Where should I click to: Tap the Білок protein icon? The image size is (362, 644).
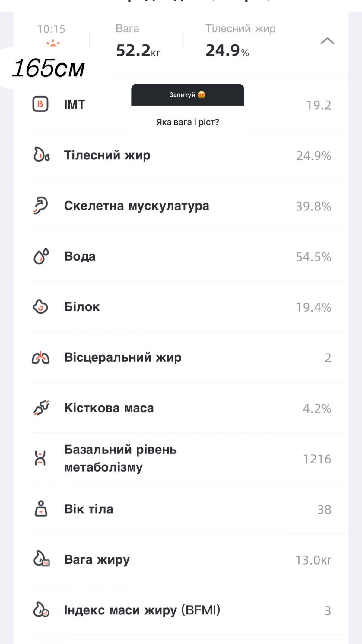pos(40,307)
